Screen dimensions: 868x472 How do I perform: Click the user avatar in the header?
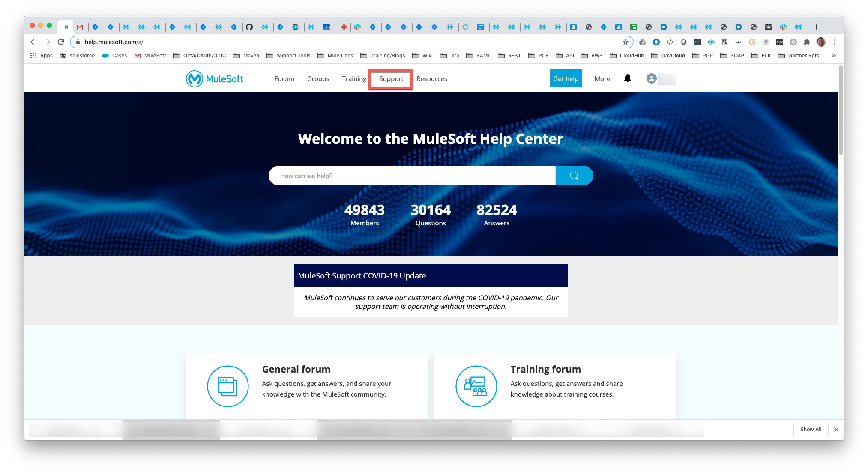(x=651, y=78)
